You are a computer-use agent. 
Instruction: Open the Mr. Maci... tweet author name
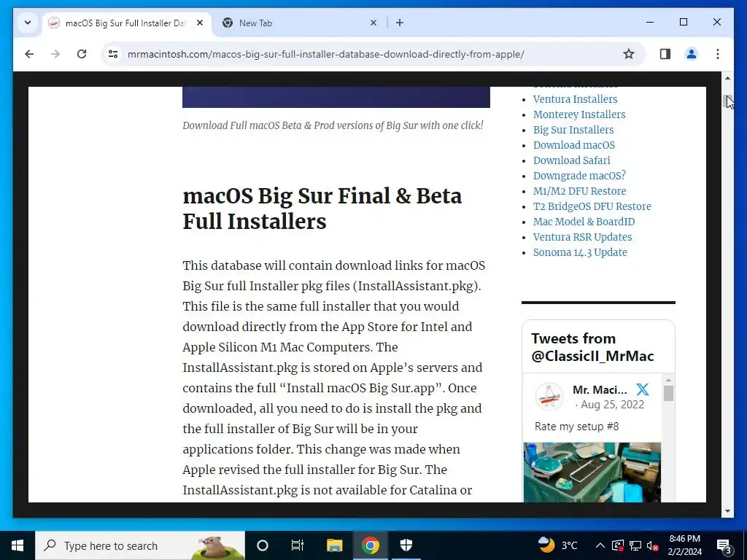tap(600, 389)
